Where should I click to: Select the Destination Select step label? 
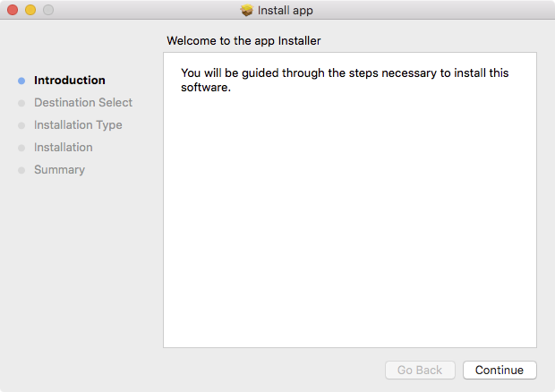(x=83, y=103)
